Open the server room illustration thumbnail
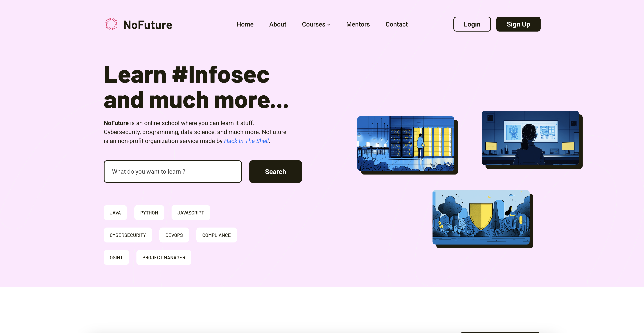The image size is (644, 333). (x=406, y=144)
